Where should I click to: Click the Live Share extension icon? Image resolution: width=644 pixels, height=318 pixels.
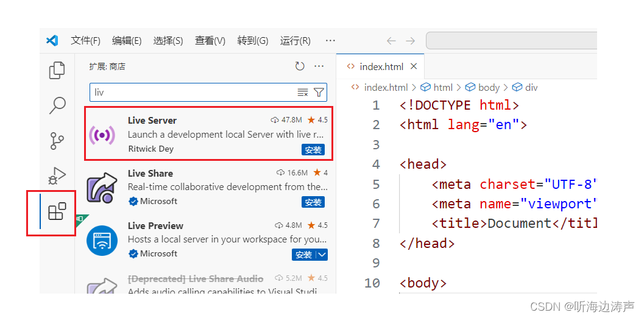[102, 187]
